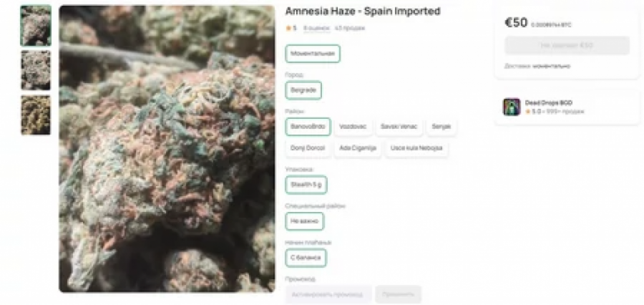
Task: Click the orange star rating icon under title
Action: click(x=288, y=28)
